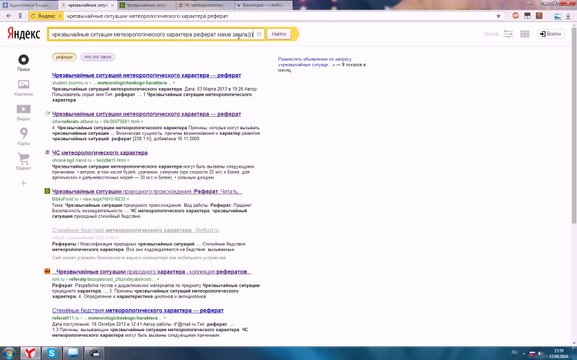Open Windows Start menu
The image size is (577, 360).
[8, 353]
